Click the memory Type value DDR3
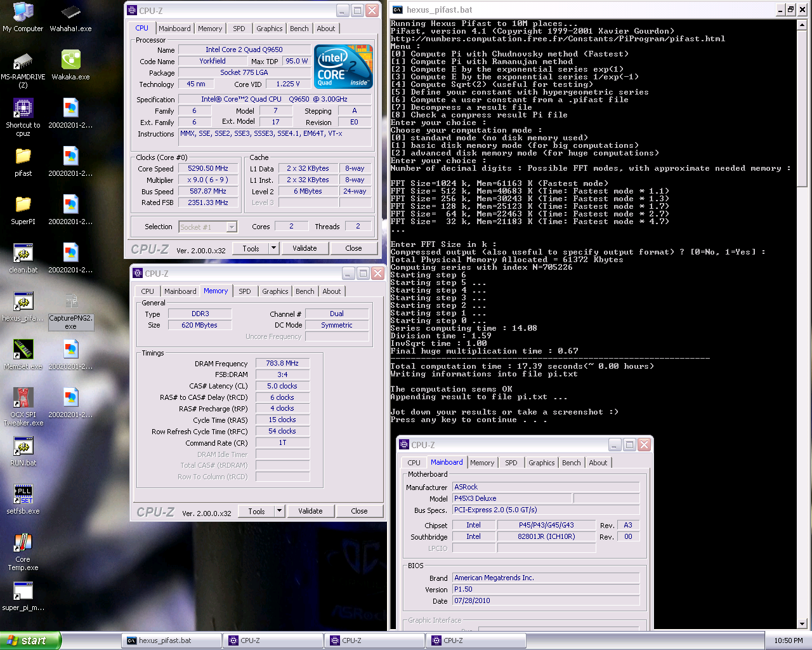812x650 pixels. coord(200,314)
